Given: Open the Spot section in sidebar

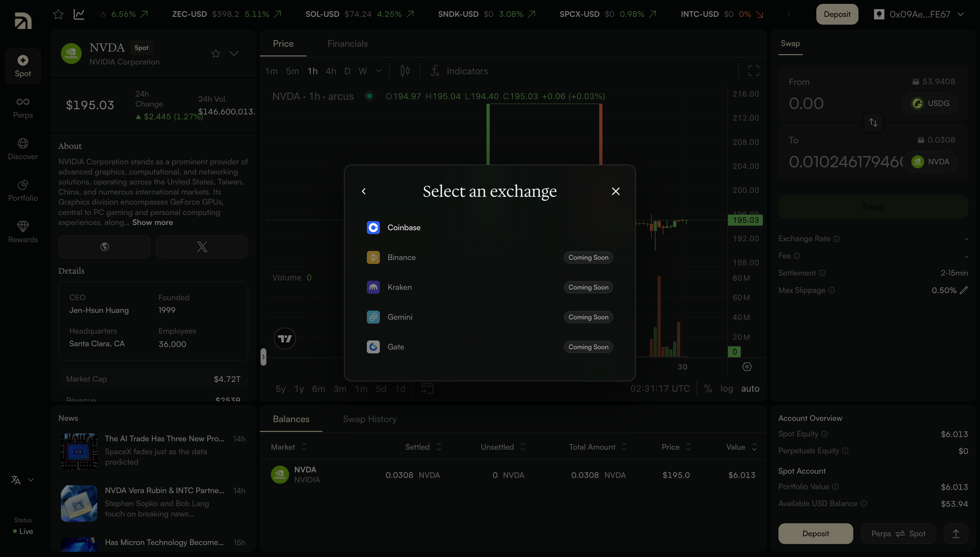Looking at the screenshot, I should tap(23, 66).
